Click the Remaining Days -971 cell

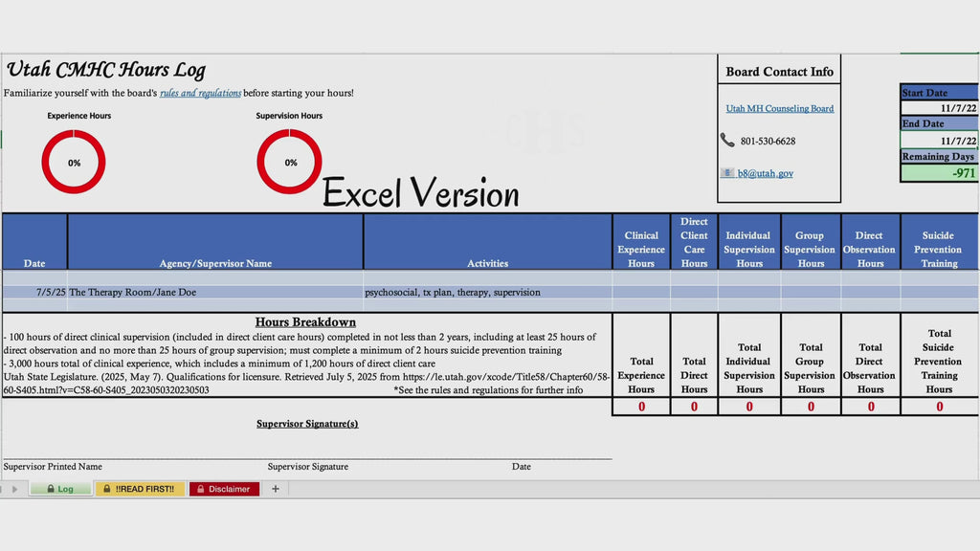(940, 173)
